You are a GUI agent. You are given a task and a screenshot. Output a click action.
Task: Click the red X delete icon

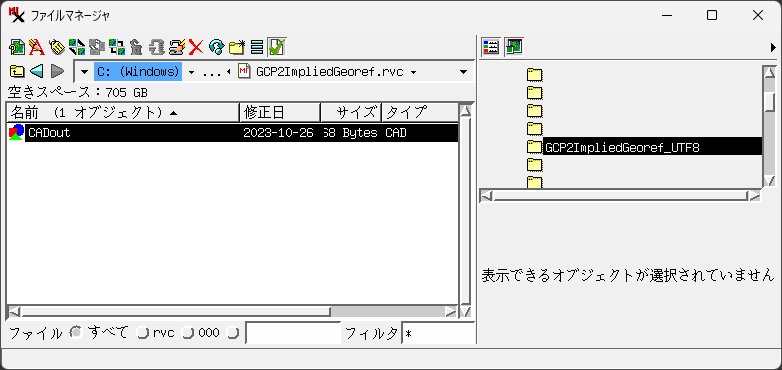(196, 47)
